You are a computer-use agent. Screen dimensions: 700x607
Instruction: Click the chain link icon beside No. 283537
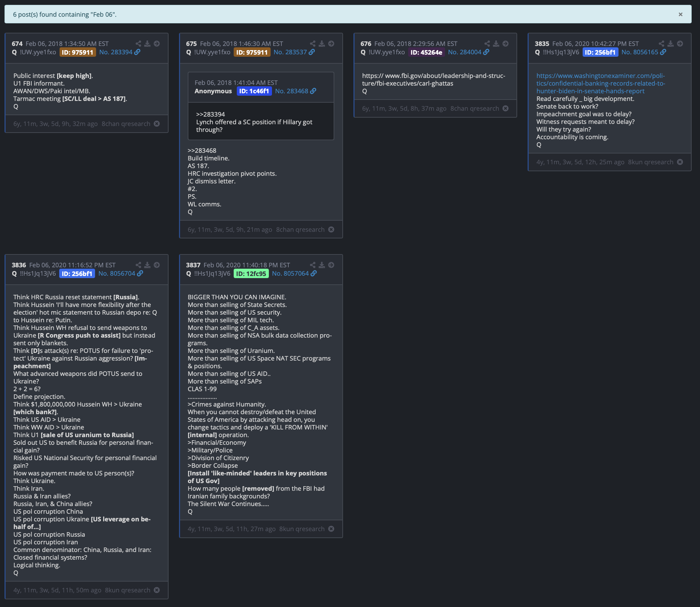[x=312, y=52]
